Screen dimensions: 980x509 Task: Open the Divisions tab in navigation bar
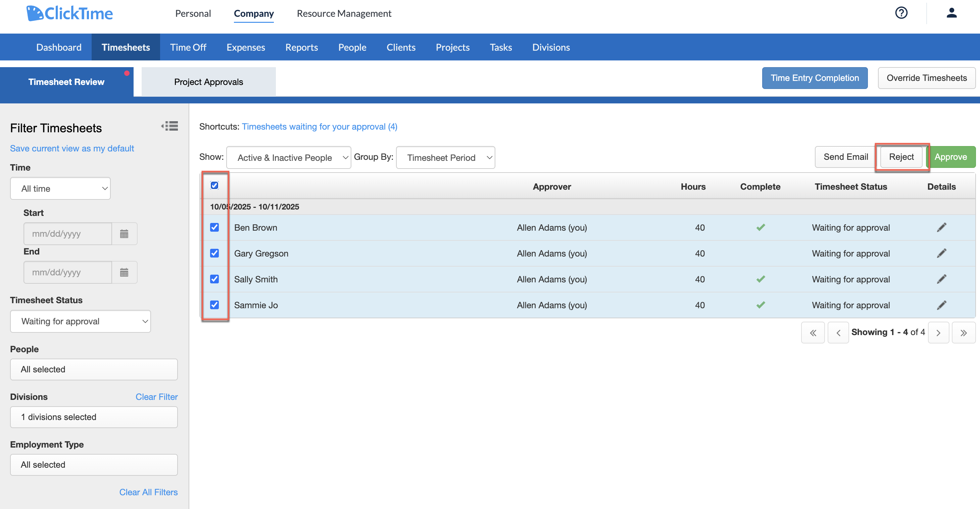click(x=551, y=47)
